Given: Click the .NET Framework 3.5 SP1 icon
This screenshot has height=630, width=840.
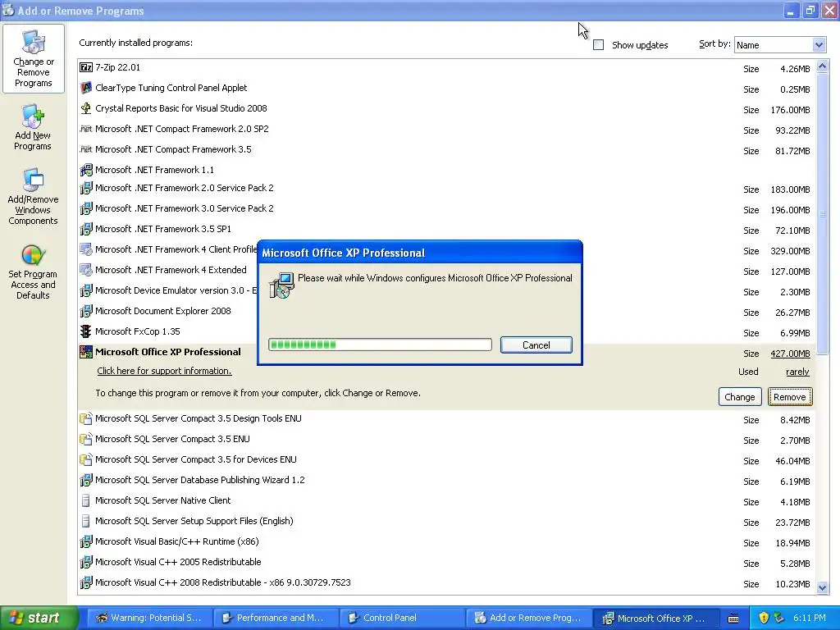Looking at the screenshot, I should click(85, 229).
